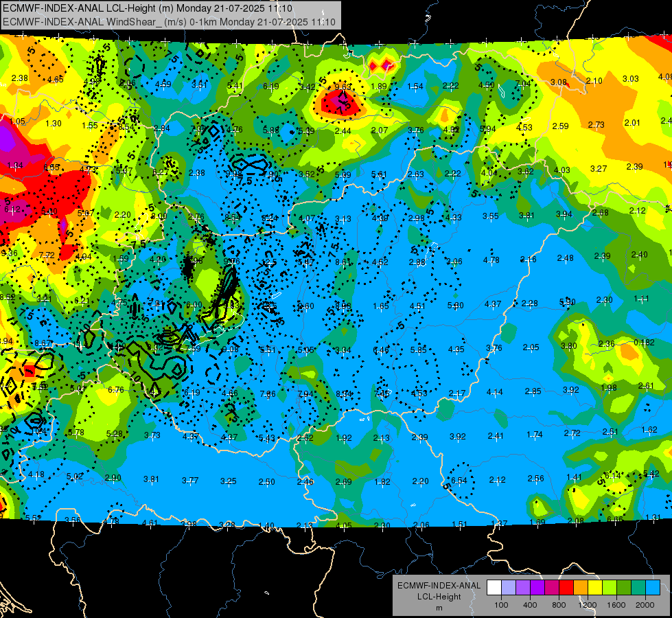Viewport: 672px width, 618px height.
Task: Click the '1600' legend scale label
Action: pyautogui.click(x=616, y=605)
